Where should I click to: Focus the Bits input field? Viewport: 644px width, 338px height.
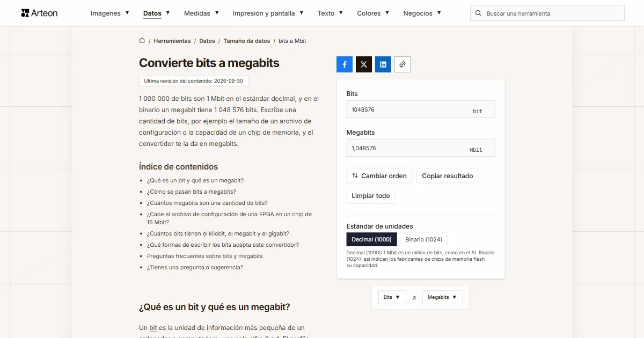pos(421,109)
